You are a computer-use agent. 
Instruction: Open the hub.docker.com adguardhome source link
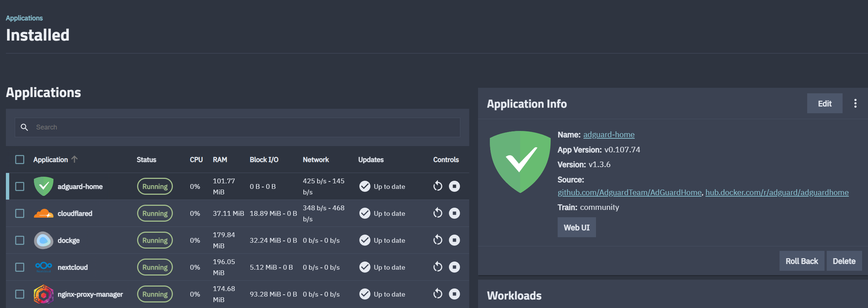click(777, 193)
